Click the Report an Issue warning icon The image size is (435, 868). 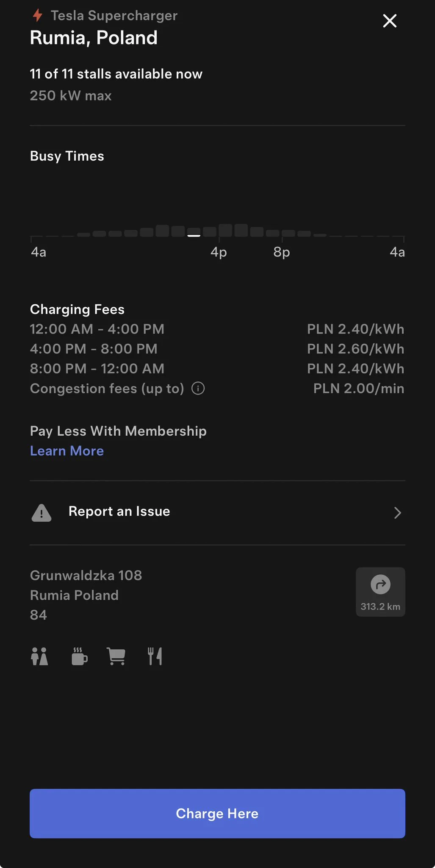[42, 513]
